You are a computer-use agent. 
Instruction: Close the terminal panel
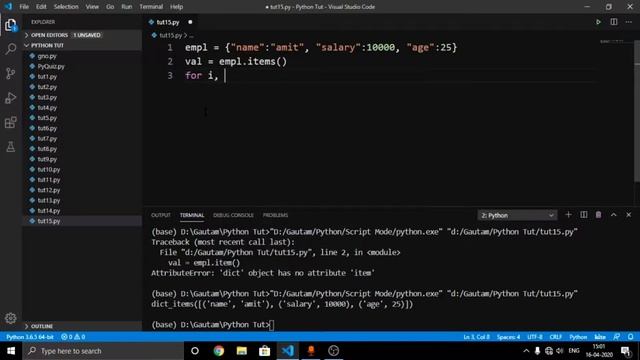click(629, 215)
